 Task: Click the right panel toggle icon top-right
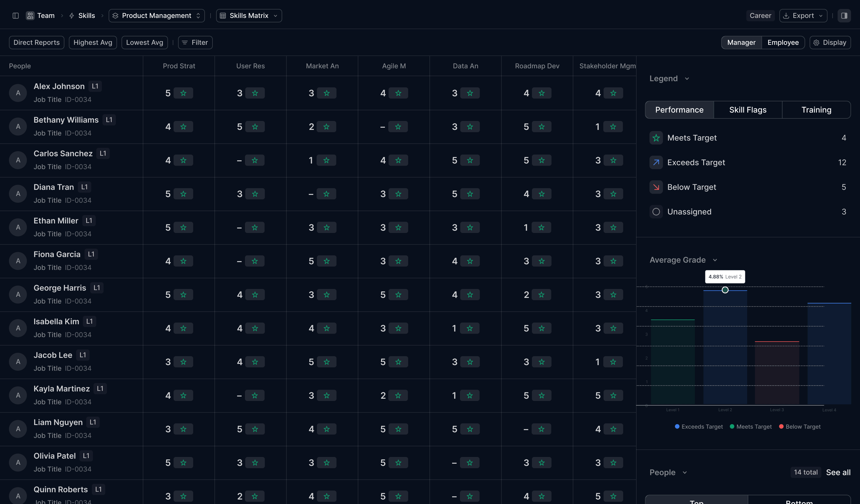(845, 15)
